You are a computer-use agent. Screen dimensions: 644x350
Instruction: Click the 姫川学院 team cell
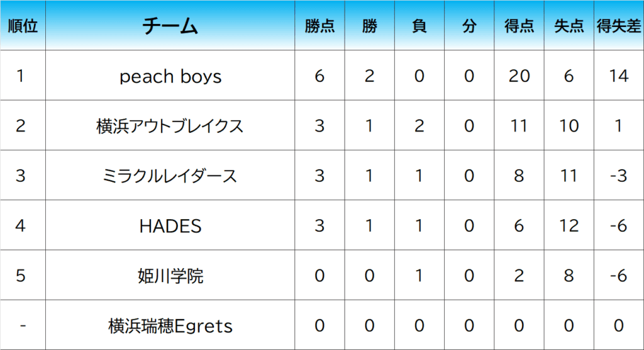pos(170,276)
